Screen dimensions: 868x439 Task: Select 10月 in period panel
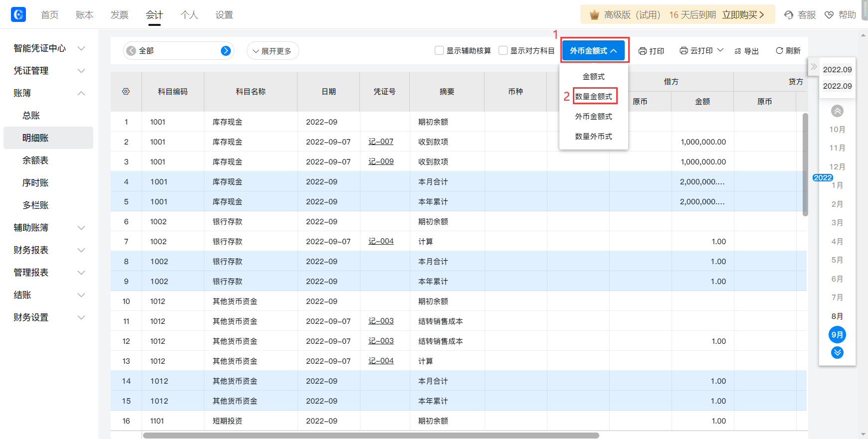pos(837,130)
